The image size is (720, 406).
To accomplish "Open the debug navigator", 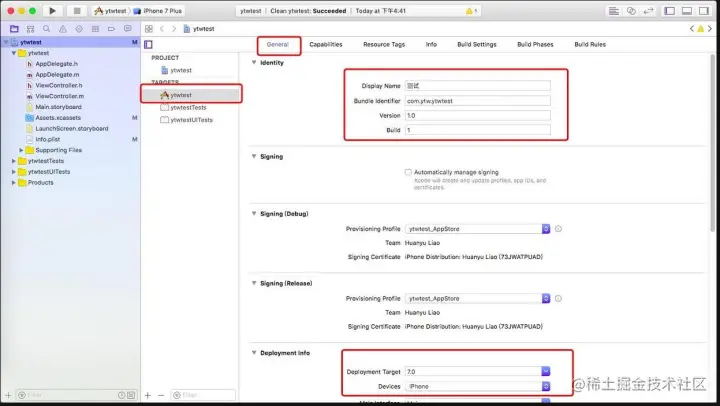I will tap(95, 28).
